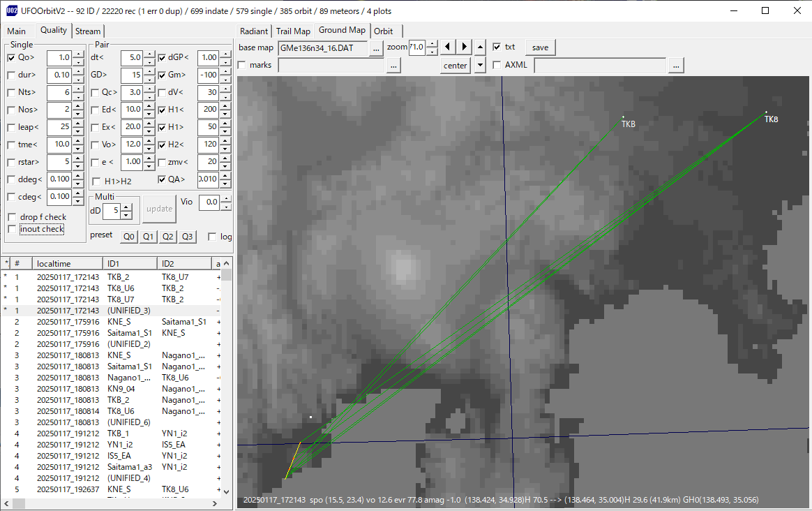Apply the Q2 quality preset

[x=167, y=236]
